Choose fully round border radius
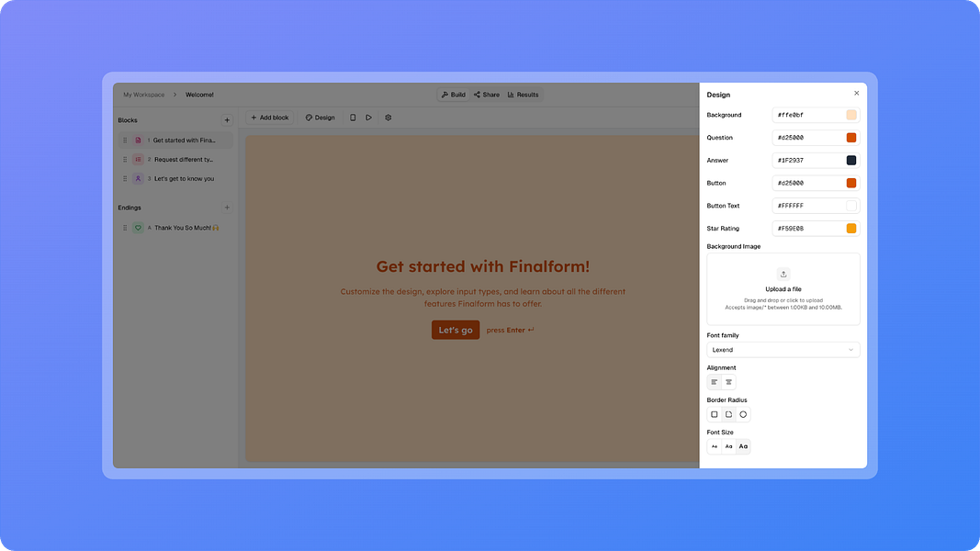The image size is (980, 551). pos(743,414)
